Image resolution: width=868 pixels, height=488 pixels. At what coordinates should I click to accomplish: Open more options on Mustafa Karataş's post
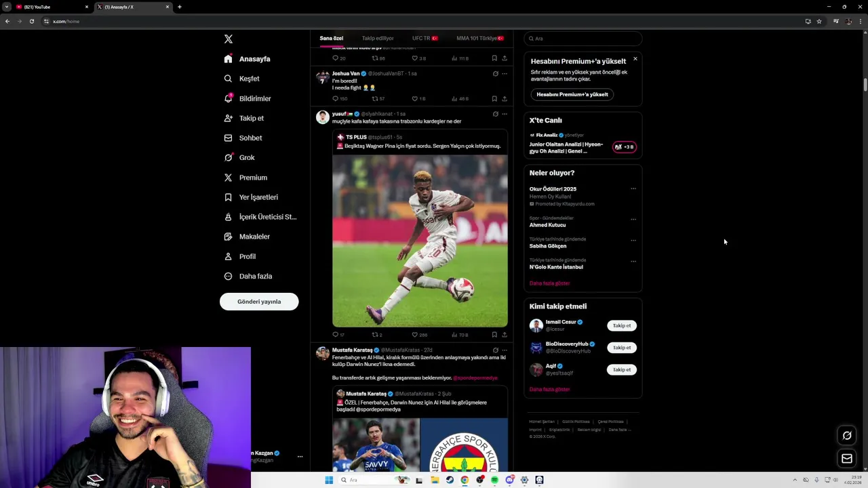point(505,350)
